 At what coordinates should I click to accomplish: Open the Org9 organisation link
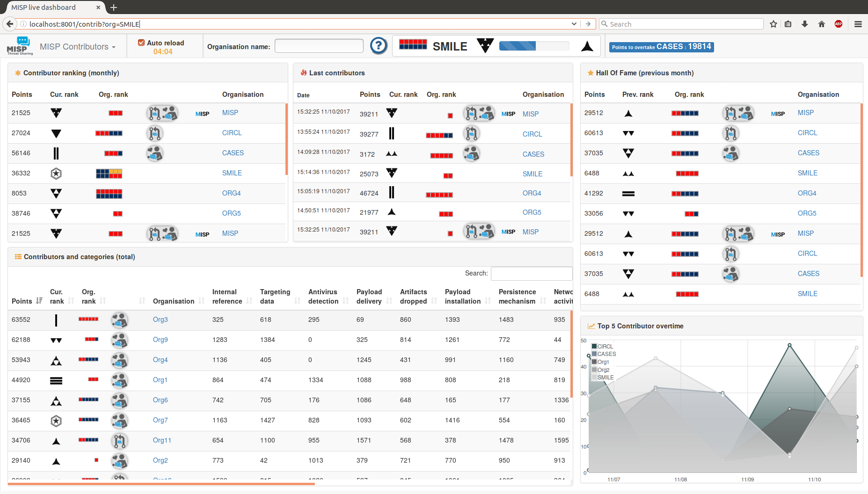point(160,340)
